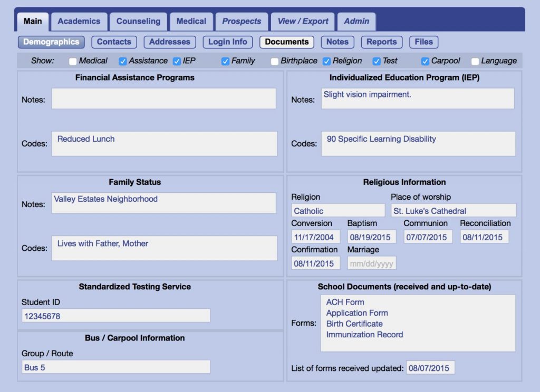Click the Marriage date field
Viewport: 540px width, 392px height.
click(x=371, y=262)
